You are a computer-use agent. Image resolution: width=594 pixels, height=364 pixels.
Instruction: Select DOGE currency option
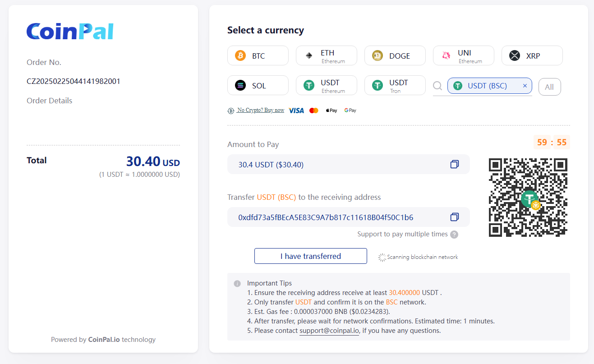tap(395, 56)
